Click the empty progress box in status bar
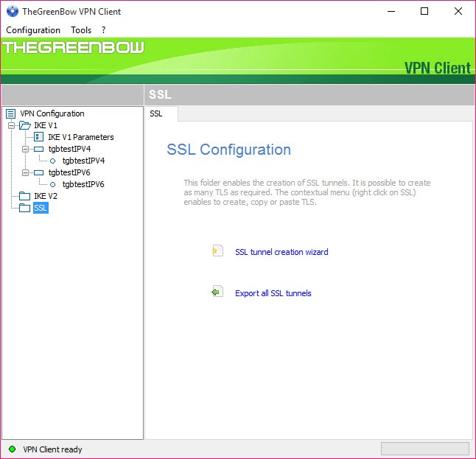 (424, 449)
